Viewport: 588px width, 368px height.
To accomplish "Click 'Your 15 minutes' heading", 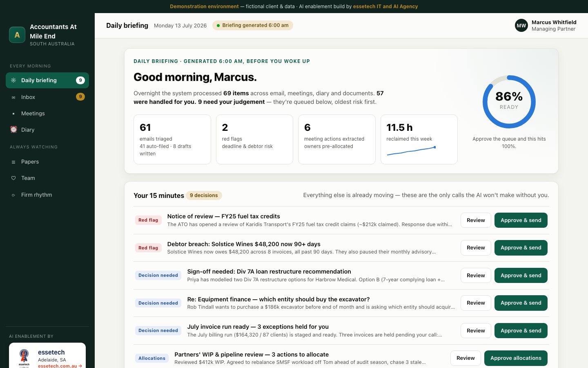I will coord(159,195).
